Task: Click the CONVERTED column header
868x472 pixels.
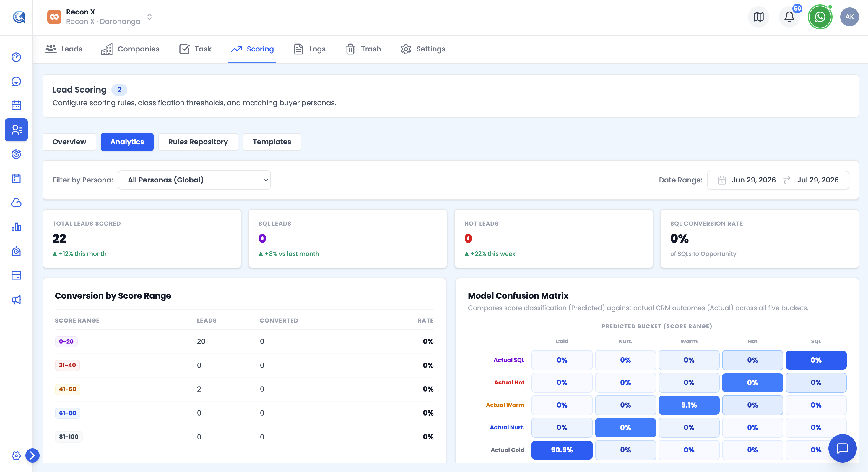Action: click(x=279, y=321)
